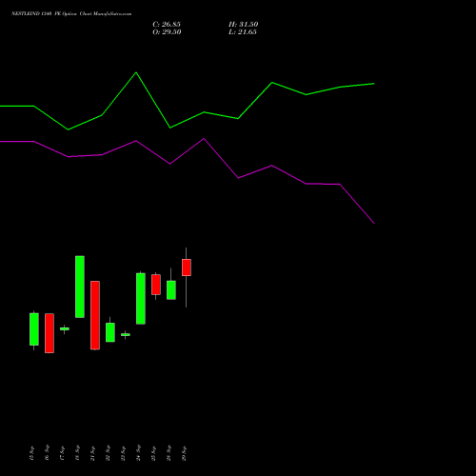Click the small doji candle for 23 Sep
476x476 pixels.
126,334
